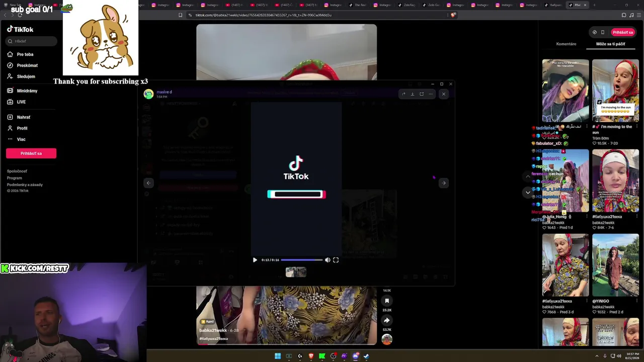Open babka21wekk profile name on video

(213, 330)
